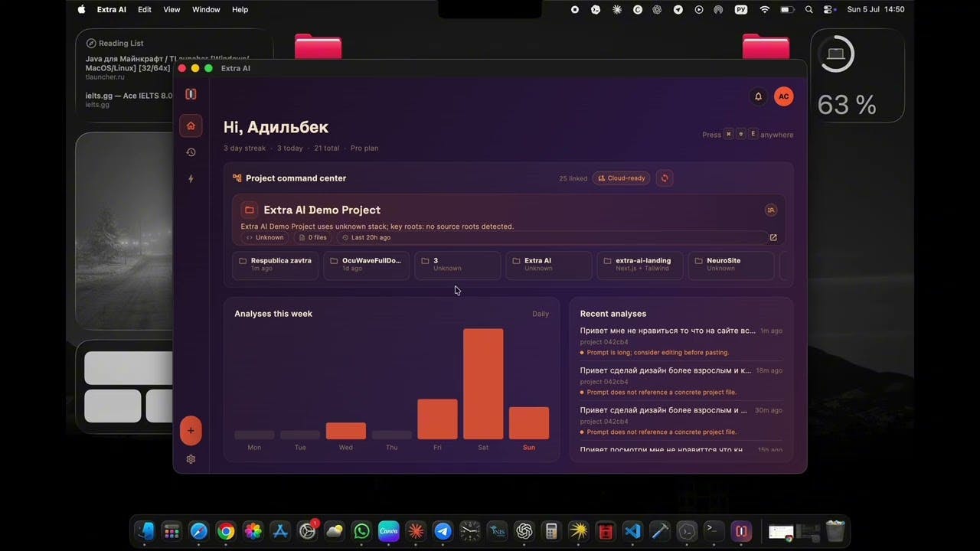Open notifications with the bell icon
The width and height of the screenshot is (980, 551).
click(758, 96)
